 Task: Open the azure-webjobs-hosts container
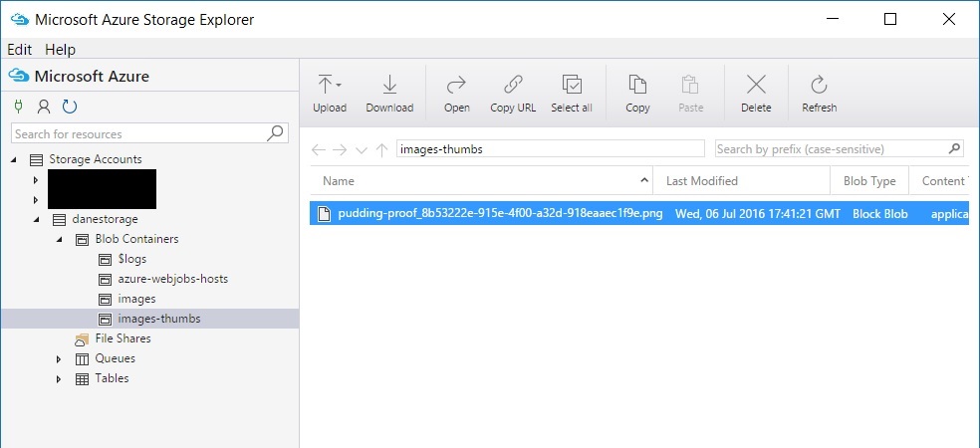[173, 279]
